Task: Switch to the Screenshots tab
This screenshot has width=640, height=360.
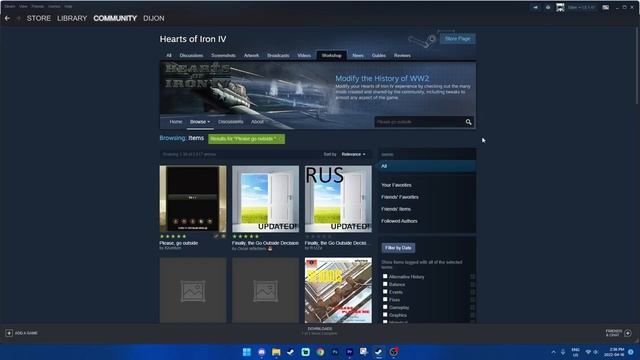Action: pyautogui.click(x=223, y=56)
